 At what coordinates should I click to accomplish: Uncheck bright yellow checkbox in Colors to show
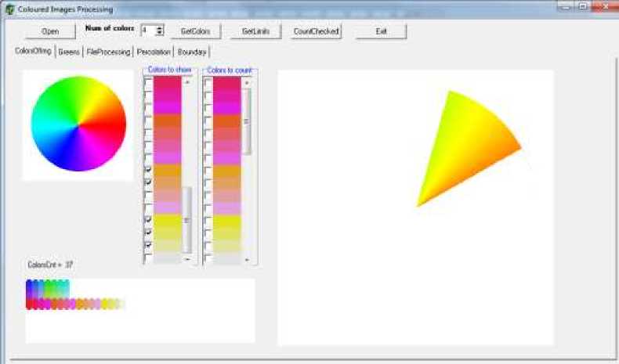(x=148, y=219)
